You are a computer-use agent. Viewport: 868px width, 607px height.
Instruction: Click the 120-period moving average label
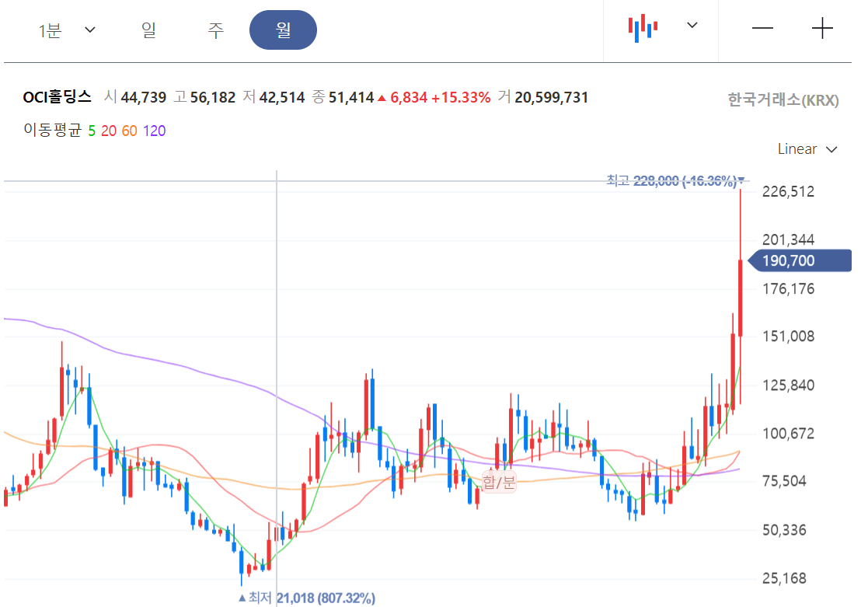155,131
